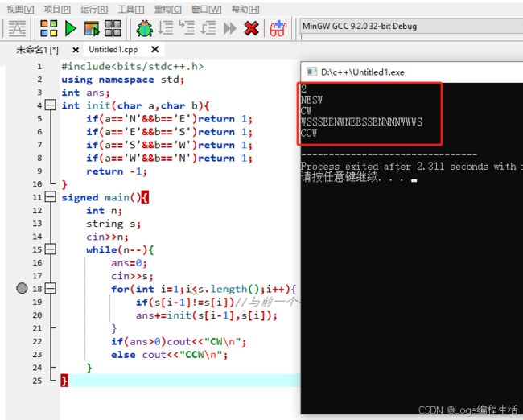The height and width of the screenshot is (420, 523).
Task: Click the a=='W'&&b=='N' condition line
Action: tap(169, 158)
